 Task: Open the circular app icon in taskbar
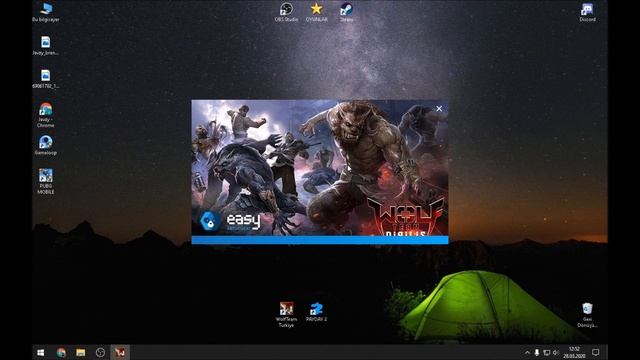pos(100,352)
